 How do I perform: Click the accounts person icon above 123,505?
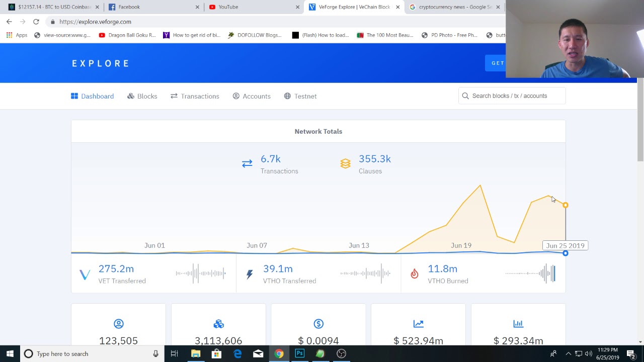click(118, 324)
